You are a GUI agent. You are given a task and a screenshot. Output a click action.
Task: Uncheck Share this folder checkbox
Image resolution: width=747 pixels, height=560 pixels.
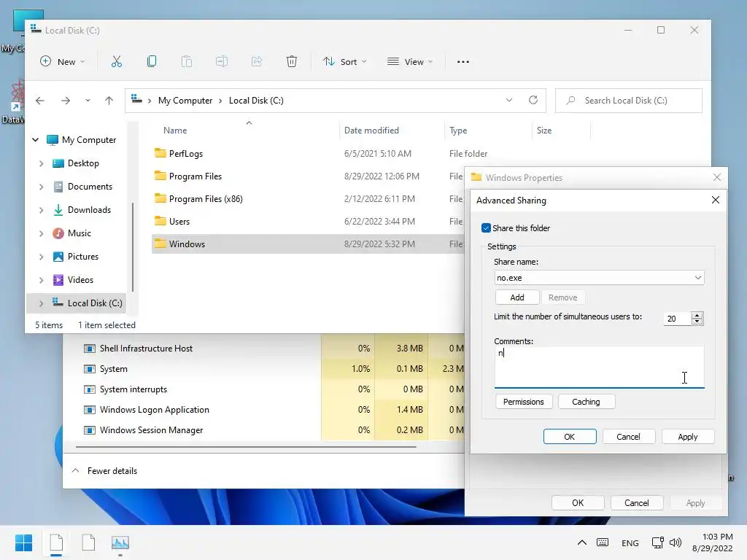(486, 228)
